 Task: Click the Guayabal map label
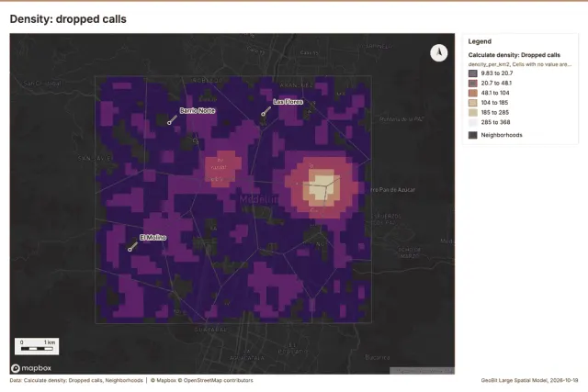pos(210,330)
